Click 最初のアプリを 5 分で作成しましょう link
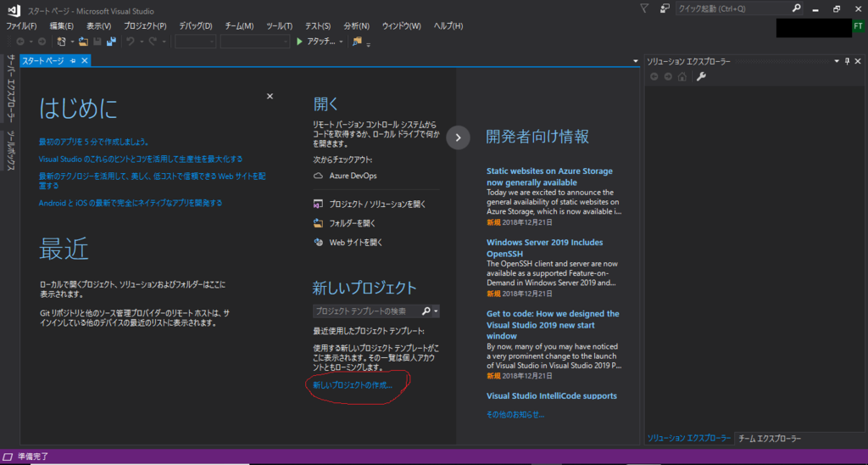Image resolution: width=868 pixels, height=465 pixels. tap(93, 142)
